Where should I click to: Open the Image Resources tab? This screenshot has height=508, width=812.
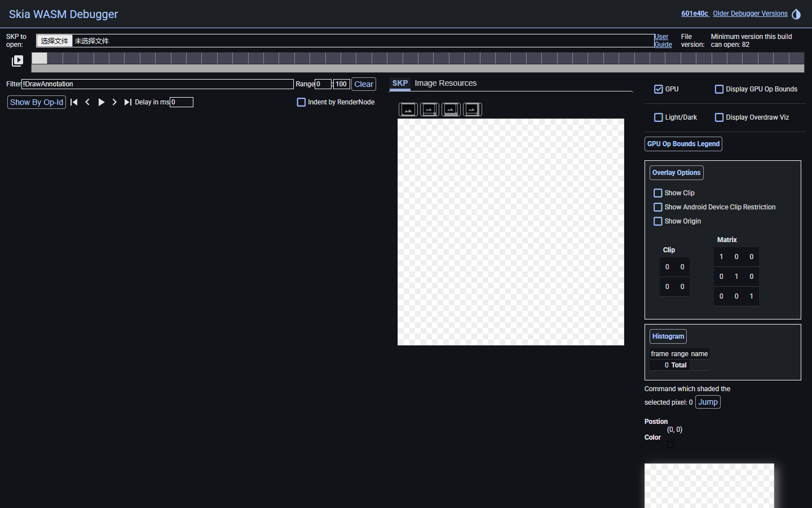point(445,84)
